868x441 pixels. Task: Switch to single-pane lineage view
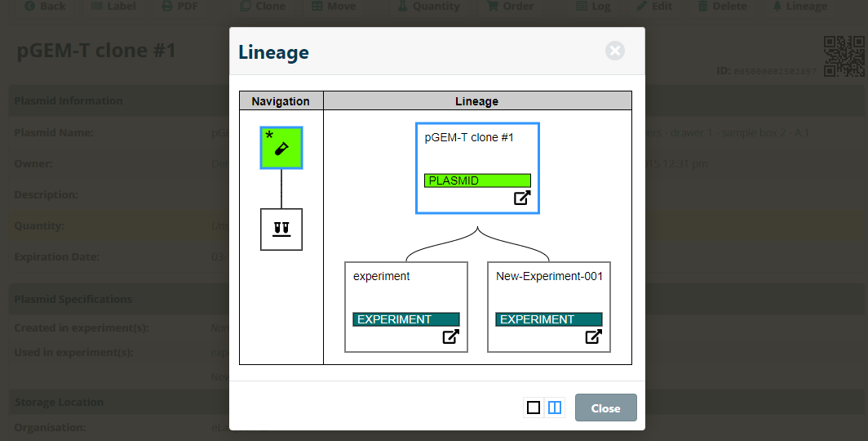coord(533,408)
